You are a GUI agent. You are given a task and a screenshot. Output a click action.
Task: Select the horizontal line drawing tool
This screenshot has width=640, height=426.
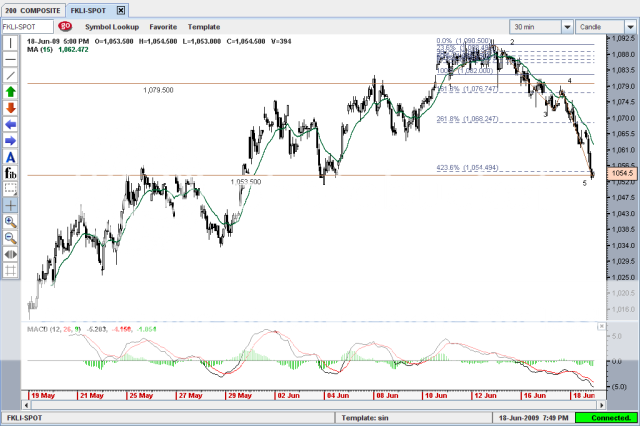tap(11, 59)
